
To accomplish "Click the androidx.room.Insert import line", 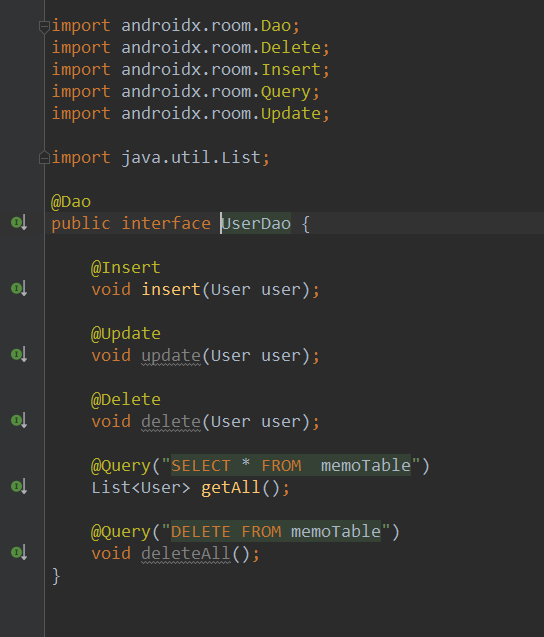I will coord(191,70).
